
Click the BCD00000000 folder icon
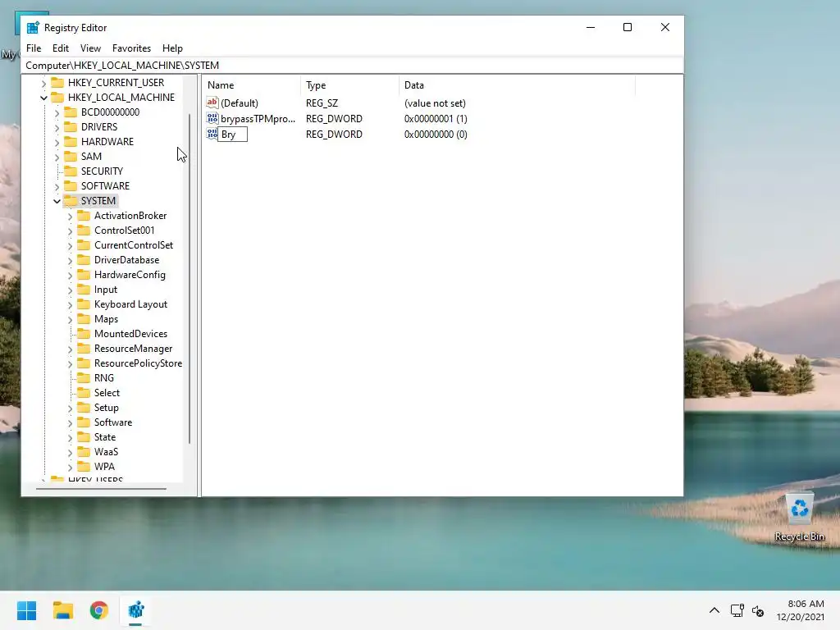(71, 112)
